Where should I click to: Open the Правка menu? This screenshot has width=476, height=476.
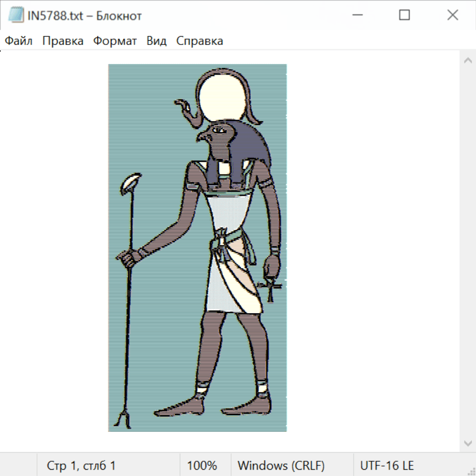click(63, 41)
